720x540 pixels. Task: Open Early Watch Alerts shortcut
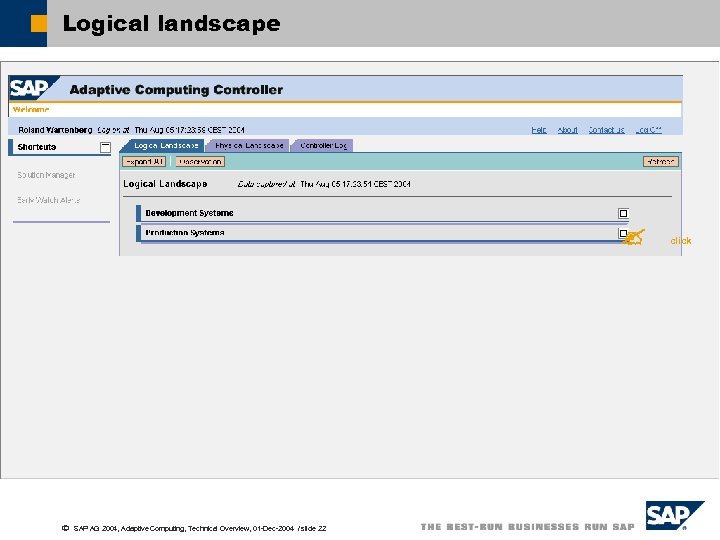pos(49,200)
